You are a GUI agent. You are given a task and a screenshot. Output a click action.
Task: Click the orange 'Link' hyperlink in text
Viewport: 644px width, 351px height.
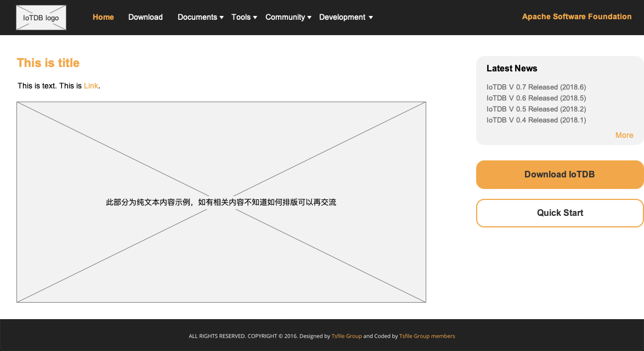click(91, 86)
